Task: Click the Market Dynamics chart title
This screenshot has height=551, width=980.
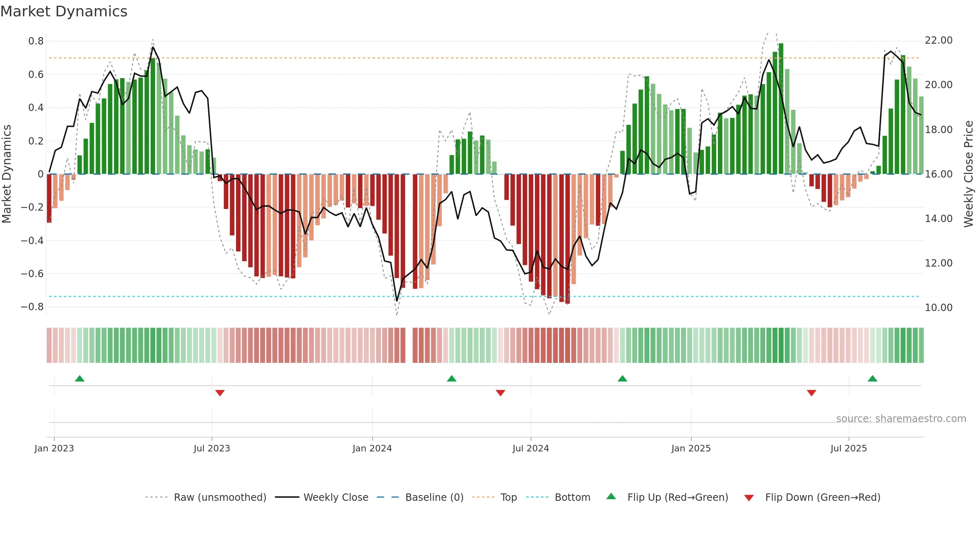Action: [64, 11]
